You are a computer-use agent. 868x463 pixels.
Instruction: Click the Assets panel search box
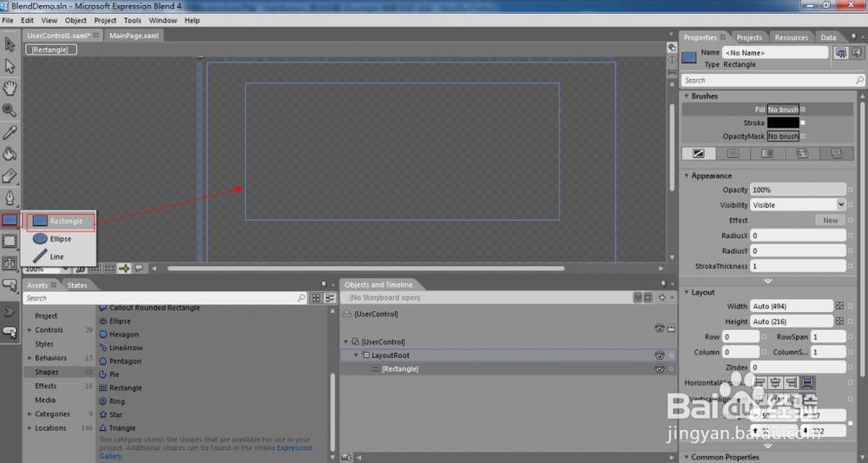point(164,298)
